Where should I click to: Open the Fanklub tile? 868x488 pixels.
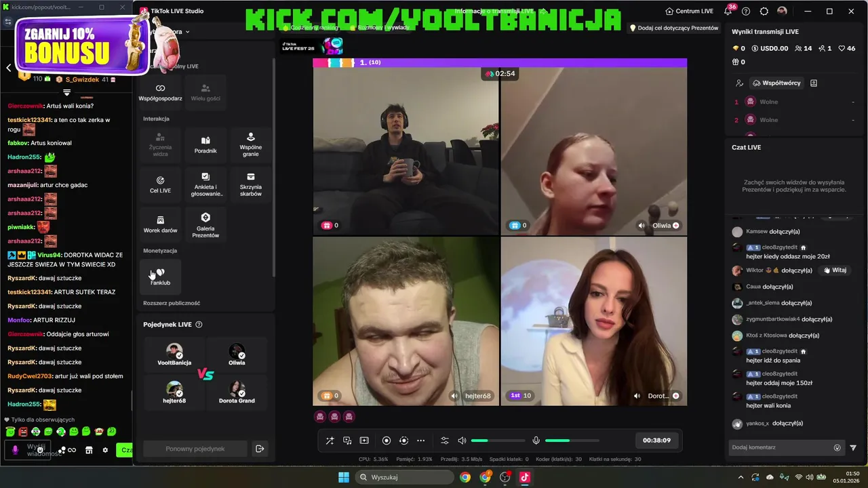[x=160, y=277]
